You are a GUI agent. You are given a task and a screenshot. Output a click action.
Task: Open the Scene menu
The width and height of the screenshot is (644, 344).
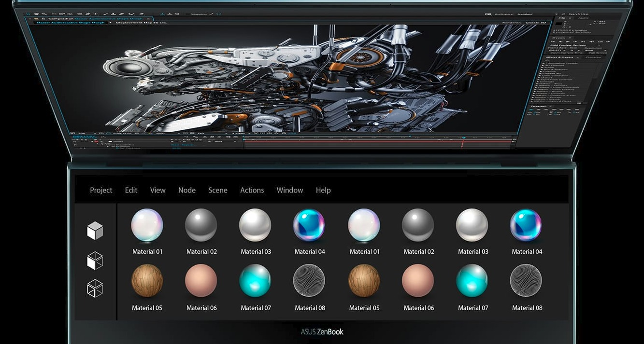217,190
